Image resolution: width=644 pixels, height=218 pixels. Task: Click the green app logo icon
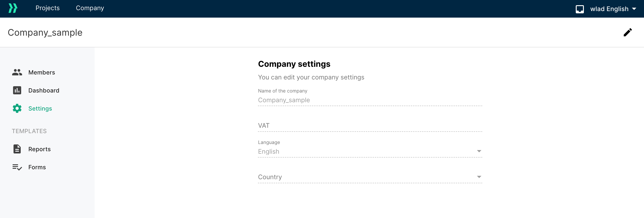click(x=13, y=8)
